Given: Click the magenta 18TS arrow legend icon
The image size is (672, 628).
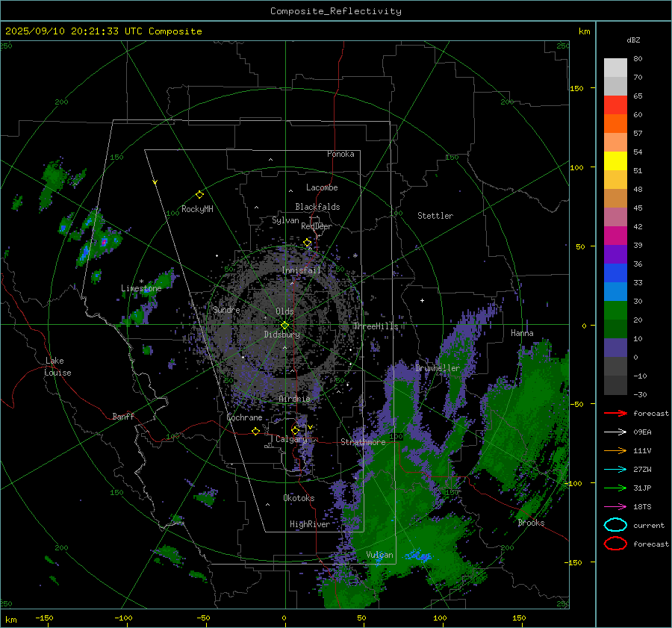Looking at the screenshot, I should [615, 507].
